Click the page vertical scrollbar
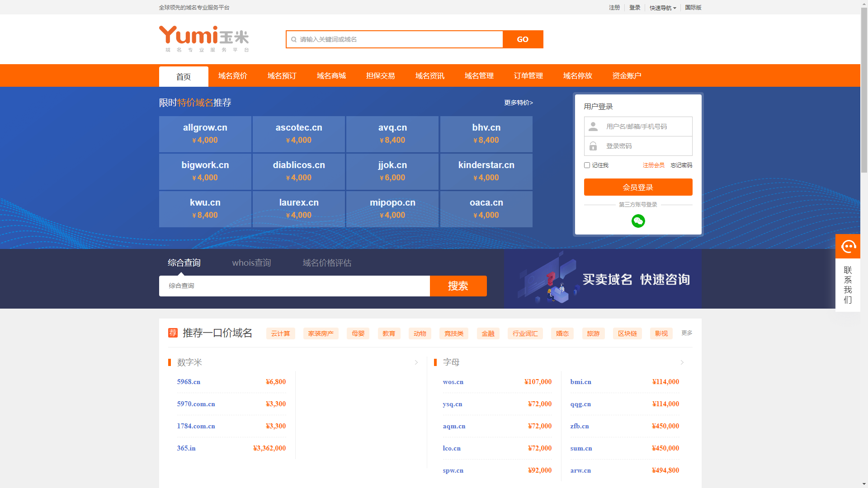This screenshot has height=488, width=868. pyautogui.click(x=864, y=90)
